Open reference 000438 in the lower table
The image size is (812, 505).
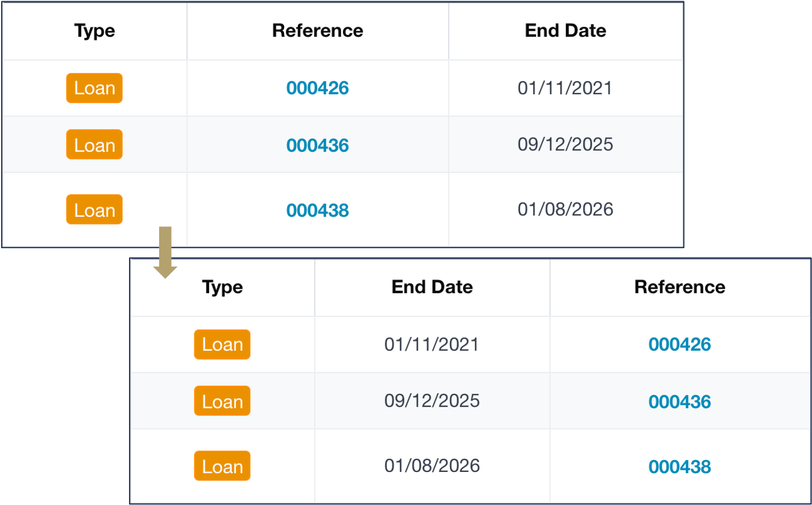(x=679, y=467)
